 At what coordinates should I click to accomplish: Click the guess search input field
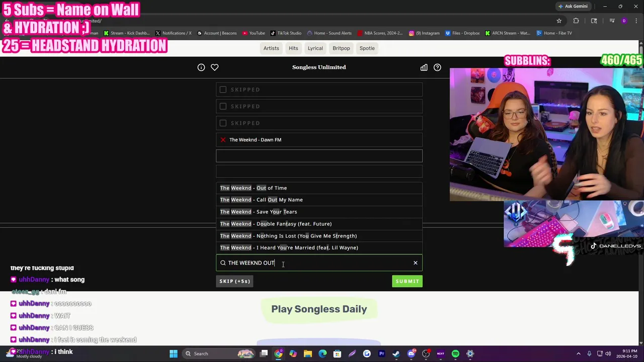(319, 263)
